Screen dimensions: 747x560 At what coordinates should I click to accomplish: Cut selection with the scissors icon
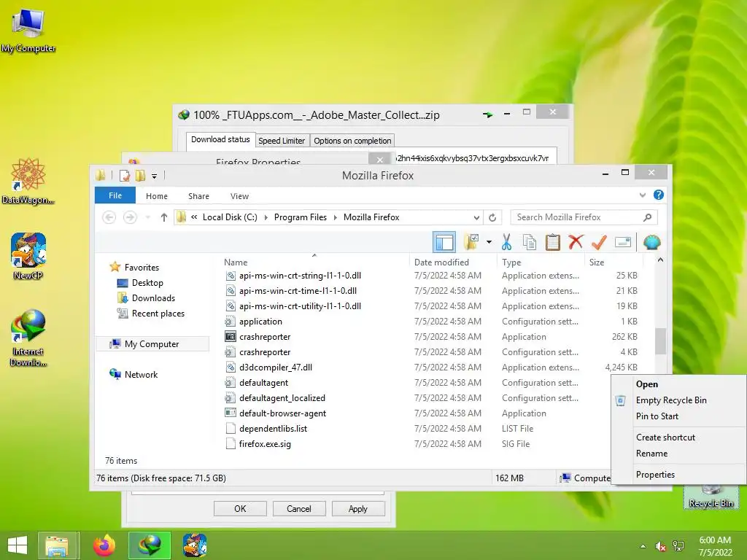(x=506, y=242)
